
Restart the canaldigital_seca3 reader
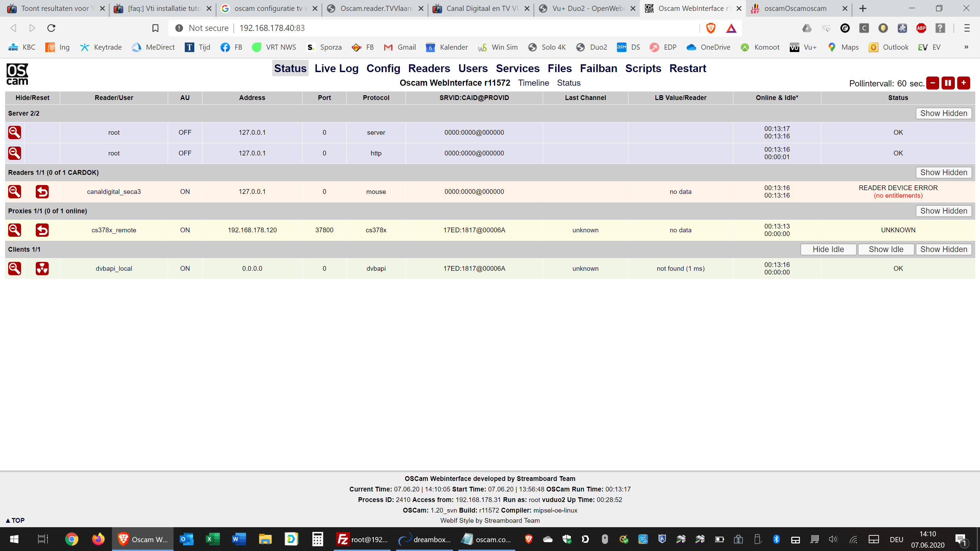pos(42,191)
